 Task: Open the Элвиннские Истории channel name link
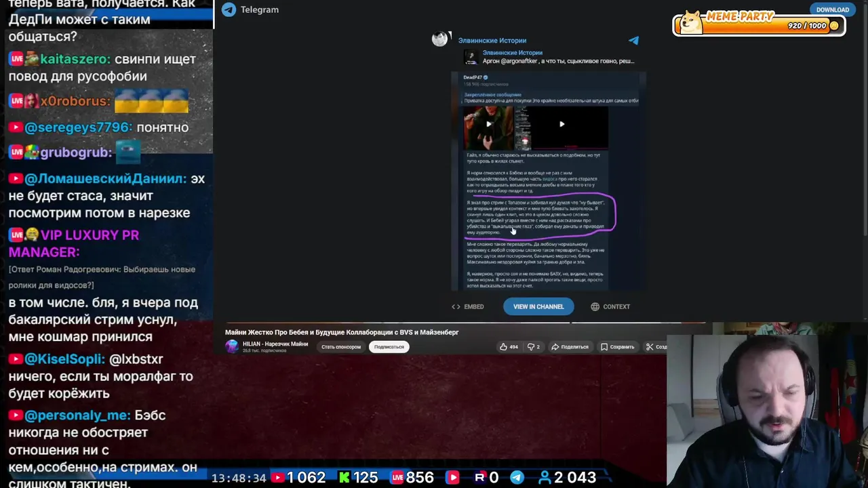pos(492,41)
